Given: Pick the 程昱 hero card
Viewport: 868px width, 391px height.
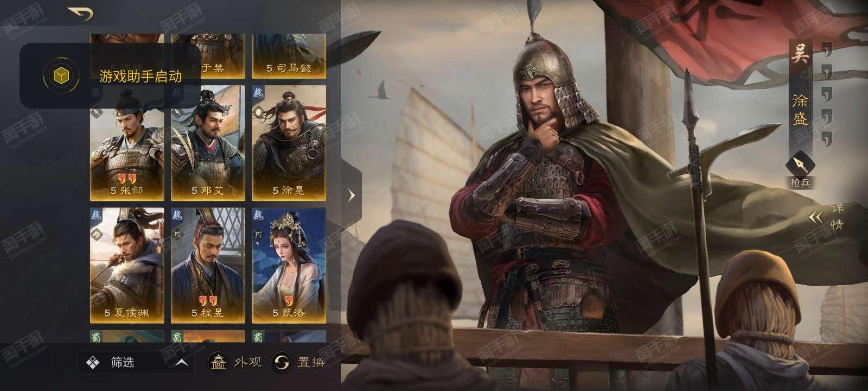Looking at the screenshot, I should (208, 266).
